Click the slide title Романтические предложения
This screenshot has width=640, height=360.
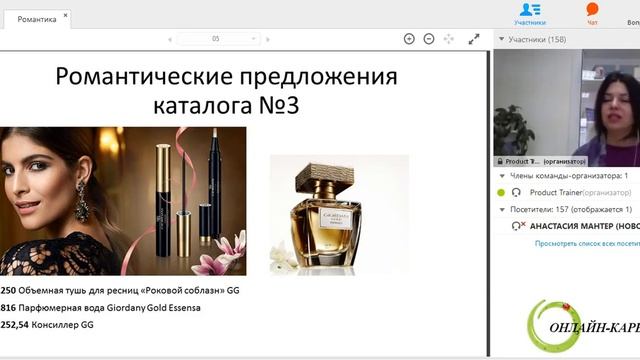[227, 90]
